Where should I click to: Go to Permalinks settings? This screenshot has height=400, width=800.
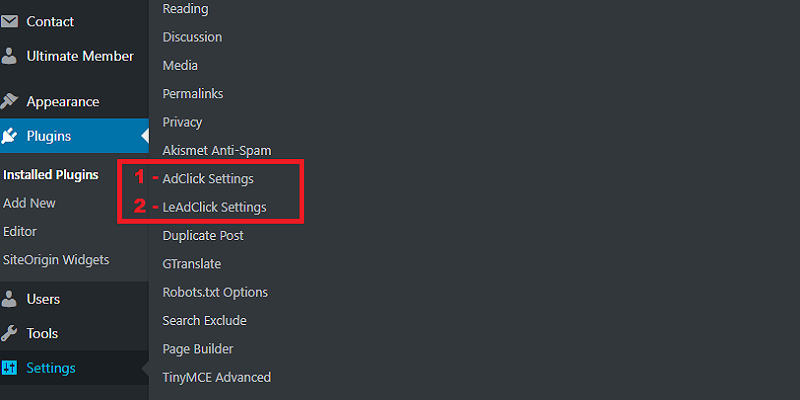(193, 94)
